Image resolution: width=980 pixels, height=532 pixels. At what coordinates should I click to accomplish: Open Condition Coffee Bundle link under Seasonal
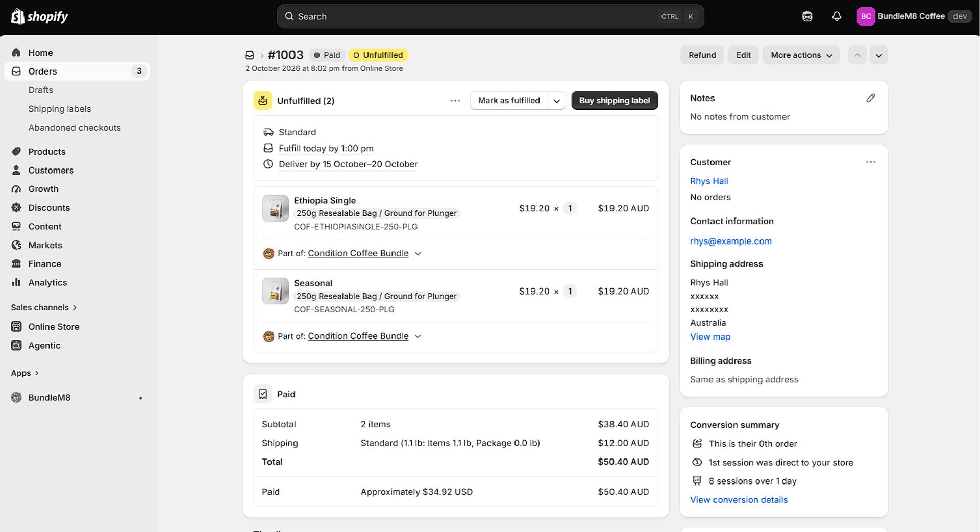(358, 336)
